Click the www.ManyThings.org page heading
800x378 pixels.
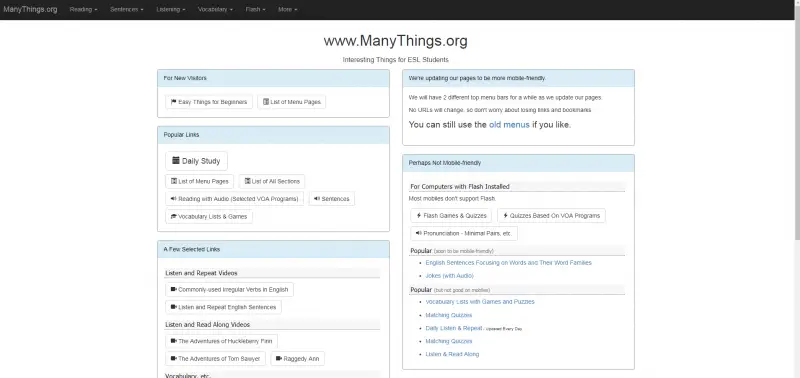click(395, 41)
